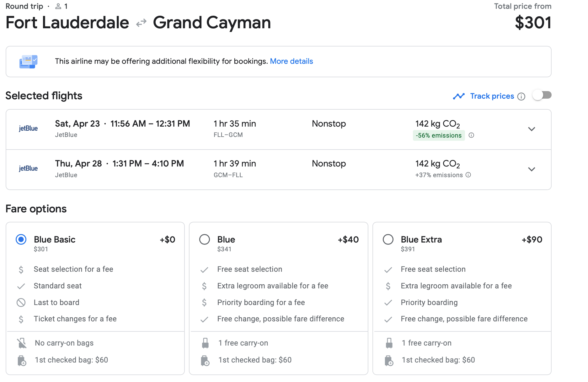The image size is (588, 382).
Task: Expand the Sat, Apr 23 flight details
Action: (532, 129)
